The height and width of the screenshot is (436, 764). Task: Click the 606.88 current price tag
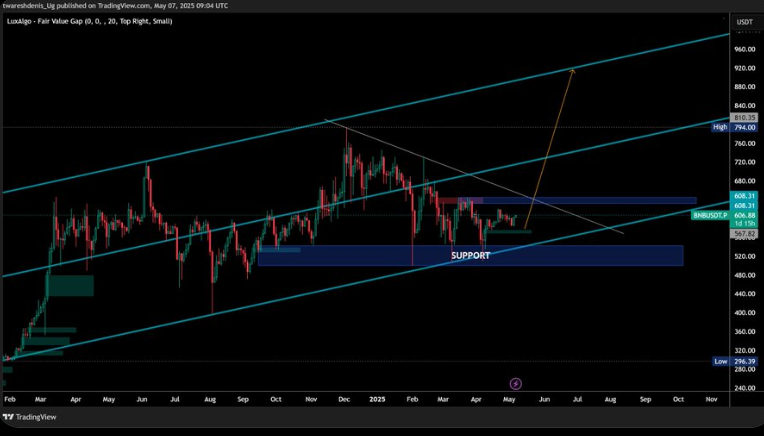coord(744,215)
